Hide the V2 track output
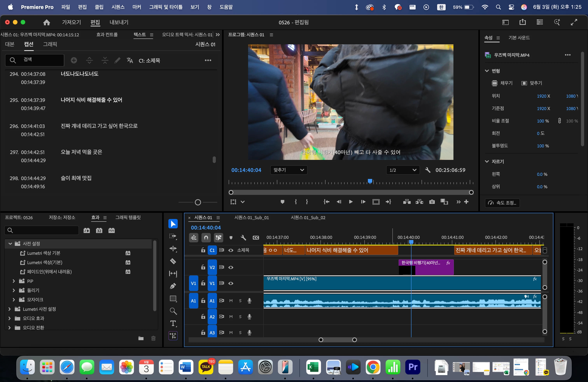This screenshot has width=588, height=382. click(x=231, y=267)
